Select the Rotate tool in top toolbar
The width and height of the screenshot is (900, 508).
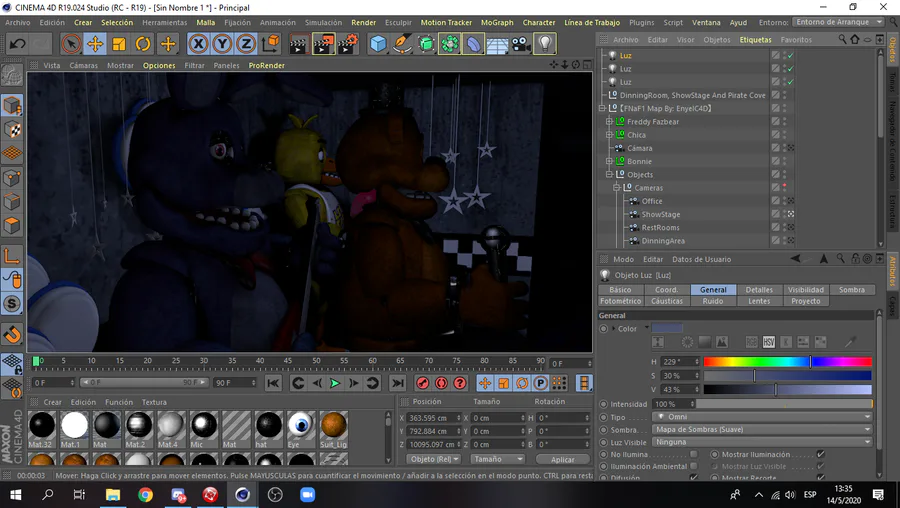coord(143,44)
